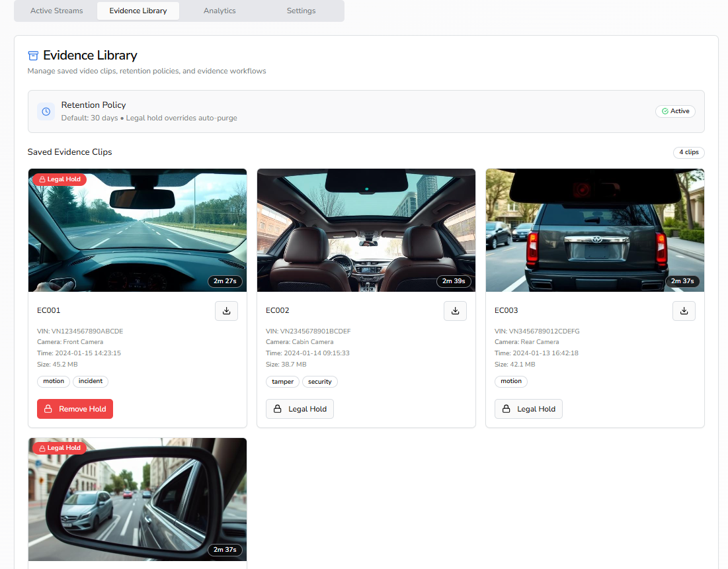Click Time: 2024-01-14 09:15:33

click(308, 353)
